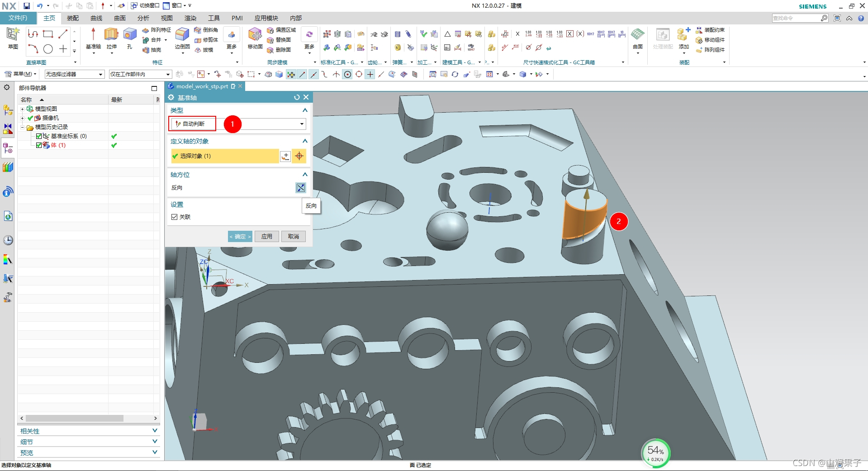Viewport: 868px width, 471px height.
Task: Toggle the existing-point snap (plus) icon
Action: pyautogui.click(x=370, y=75)
